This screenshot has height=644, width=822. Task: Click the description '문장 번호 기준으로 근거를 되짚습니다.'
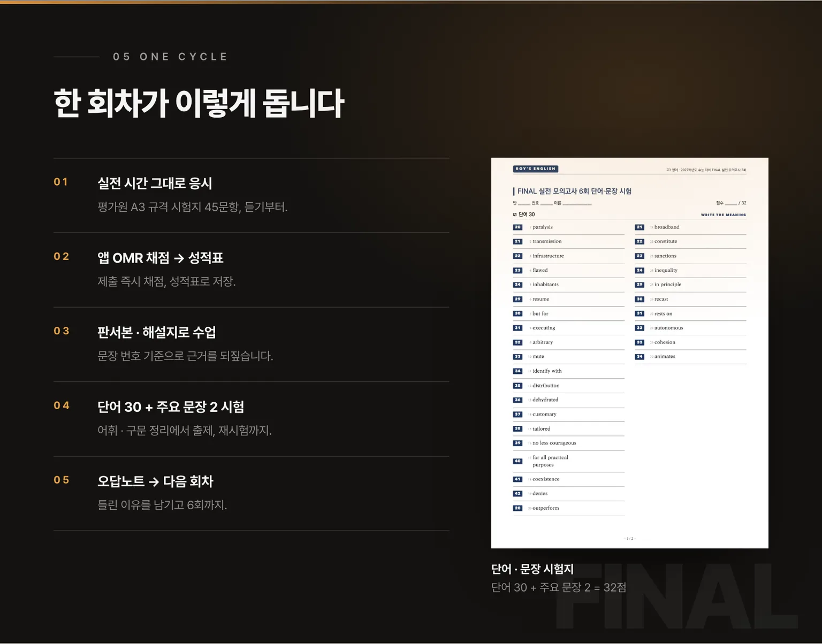pos(185,356)
